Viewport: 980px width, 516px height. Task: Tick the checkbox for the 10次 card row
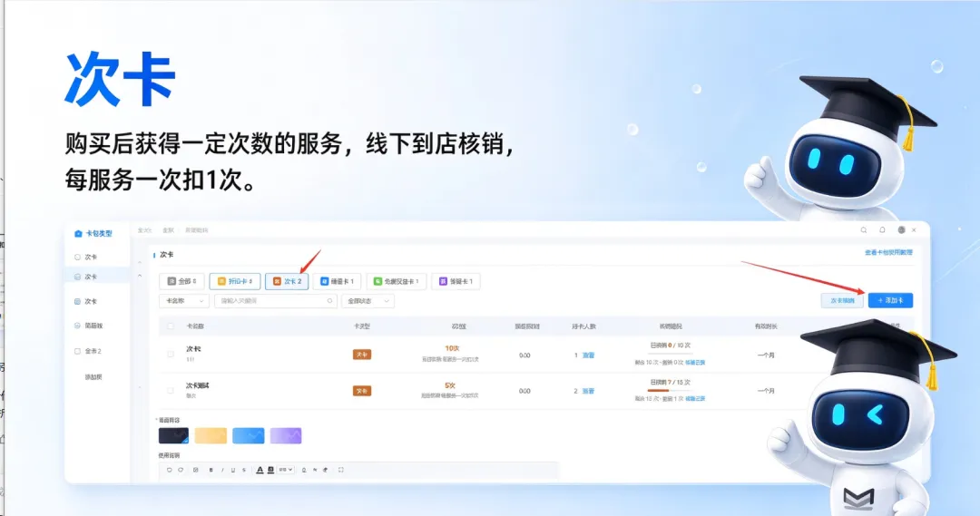pos(171,355)
